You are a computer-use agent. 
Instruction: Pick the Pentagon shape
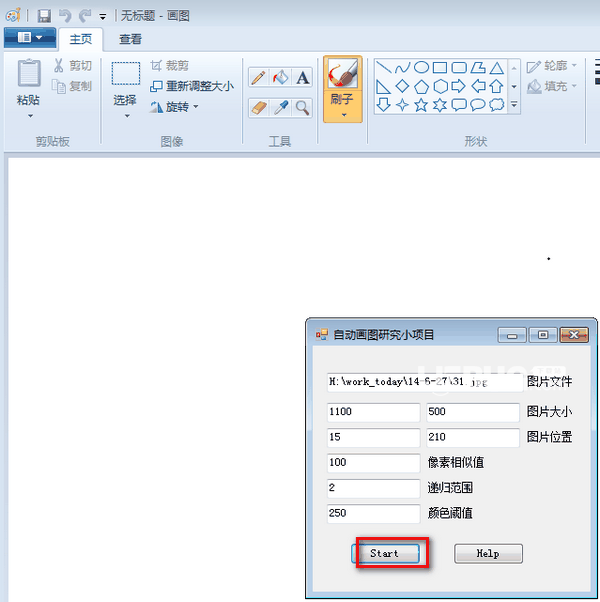pyautogui.click(x=421, y=86)
